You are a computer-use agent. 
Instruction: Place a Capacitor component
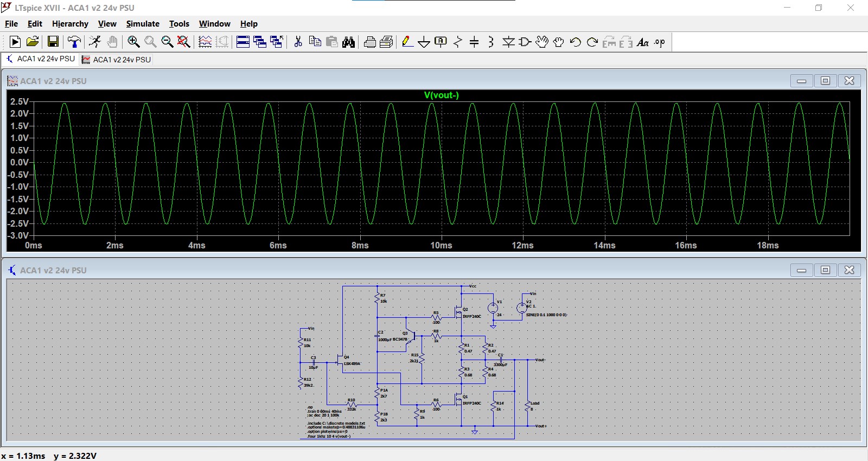click(x=474, y=42)
